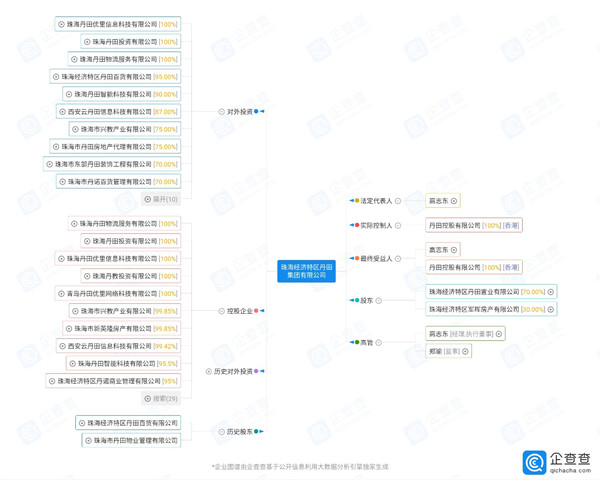This screenshot has height=480, width=600.
Task: Click the 展开(10) button under 对外投资
Action: click(x=161, y=199)
